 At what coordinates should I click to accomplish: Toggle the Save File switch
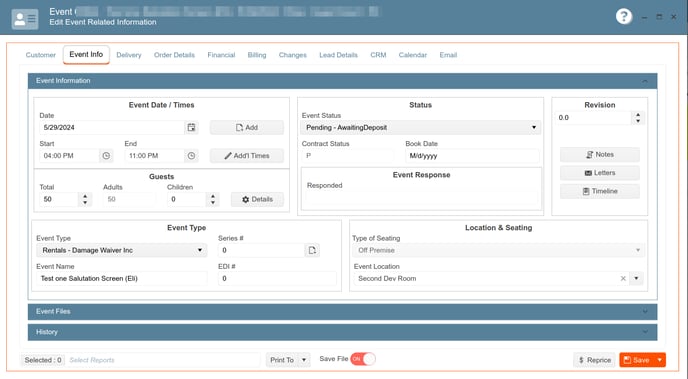(x=362, y=359)
